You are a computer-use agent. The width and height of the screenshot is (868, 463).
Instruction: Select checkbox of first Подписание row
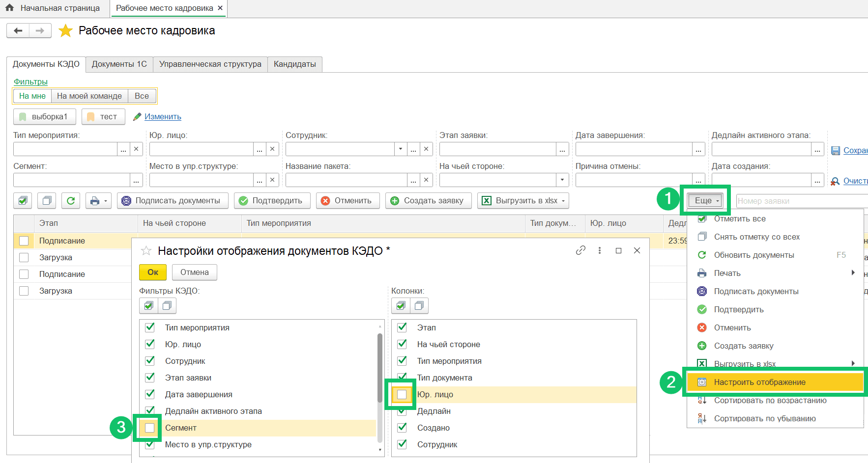click(24, 241)
